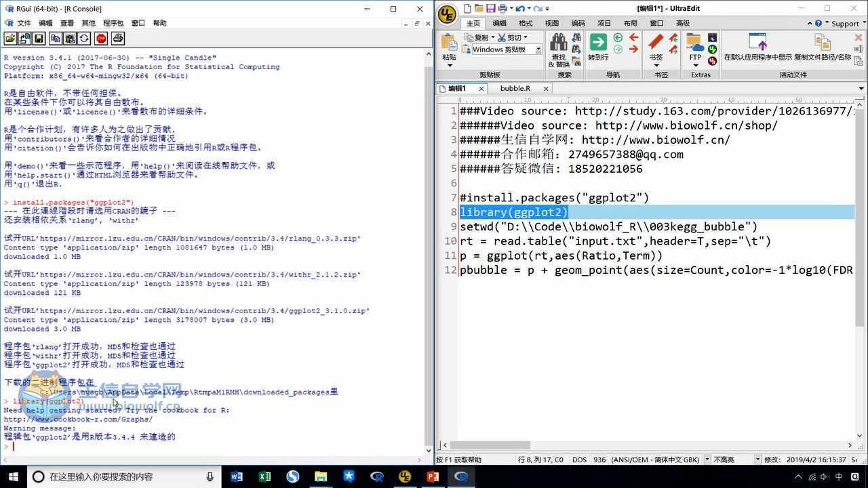The width and height of the screenshot is (868, 488).
Task: Click the Save workspace floppy icon in RGui
Action: pos(39,39)
